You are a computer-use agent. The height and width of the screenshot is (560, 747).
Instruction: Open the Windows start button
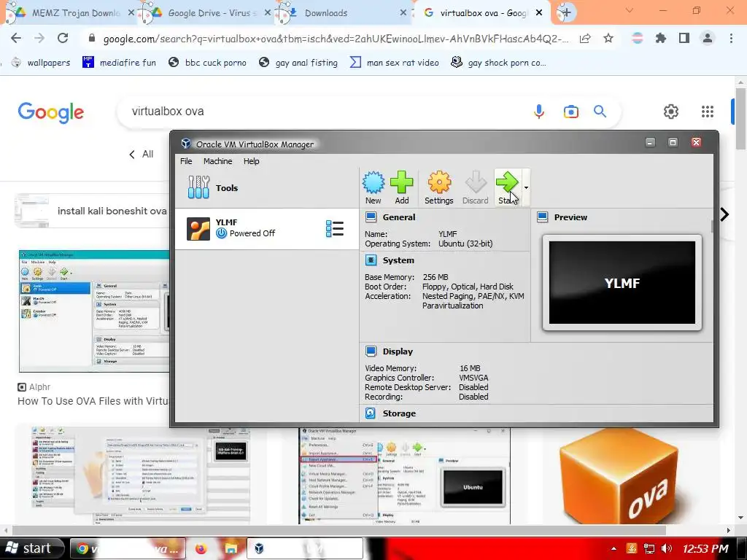pos(31,548)
